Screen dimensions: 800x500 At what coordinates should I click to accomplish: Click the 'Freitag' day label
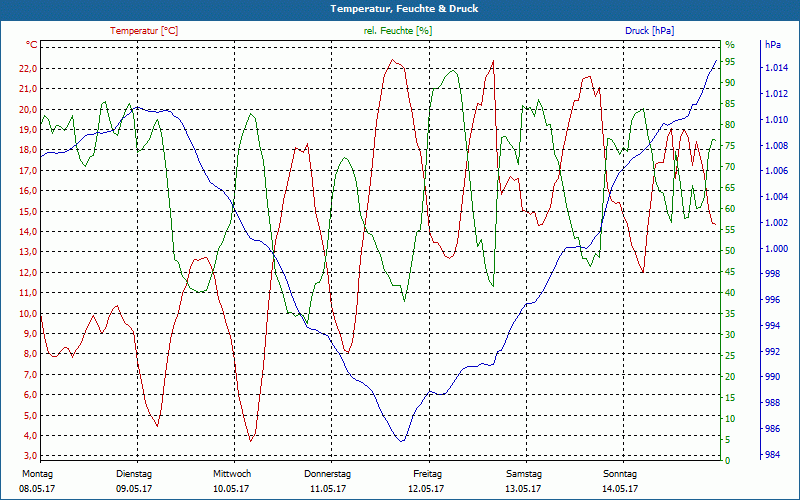[x=428, y=474]
